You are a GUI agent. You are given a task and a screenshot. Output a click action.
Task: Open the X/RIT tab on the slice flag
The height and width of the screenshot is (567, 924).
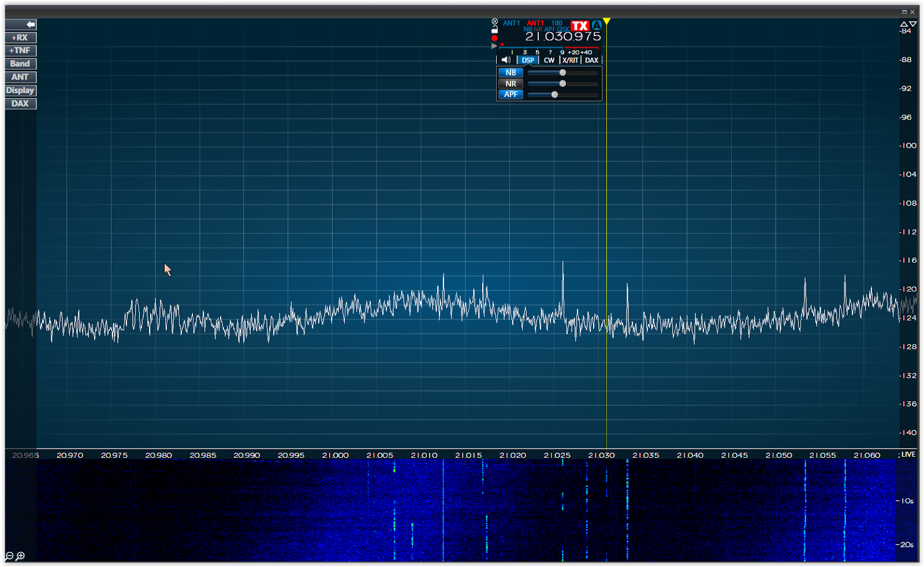pos(570,59)
